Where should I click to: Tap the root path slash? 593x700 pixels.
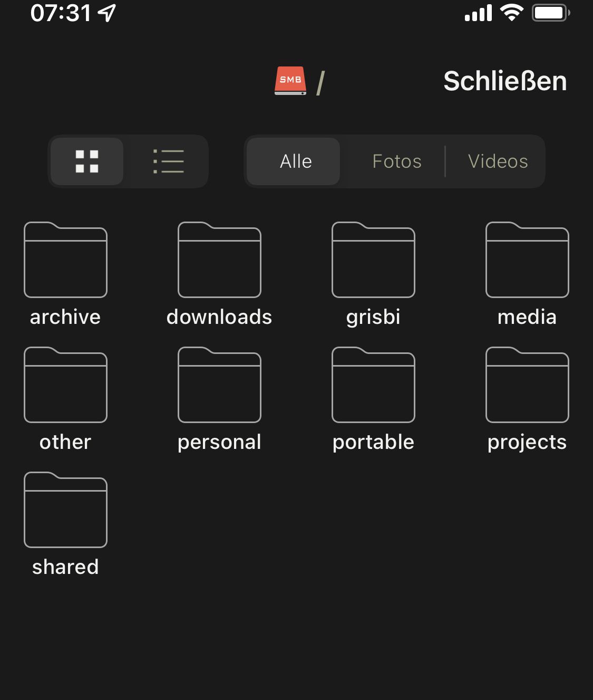point(320,83)
